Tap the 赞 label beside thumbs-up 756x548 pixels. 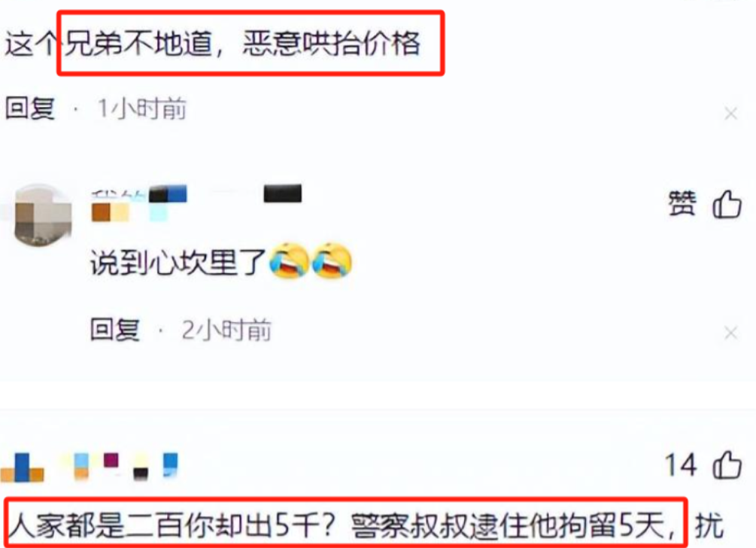pyautogui.click(x=682, y=203)
